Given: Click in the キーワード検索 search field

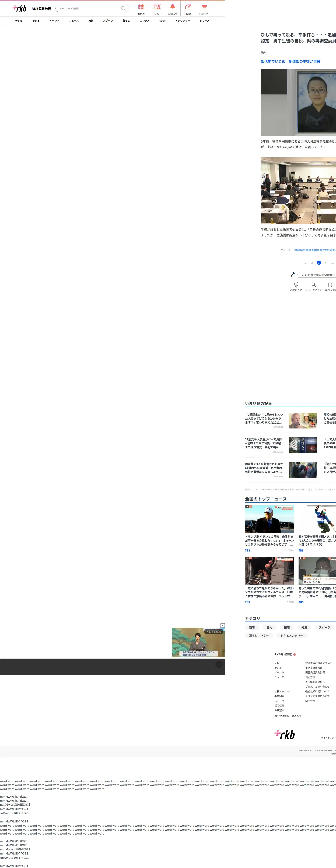Looking at the screenshot, I should coord(87,8).
